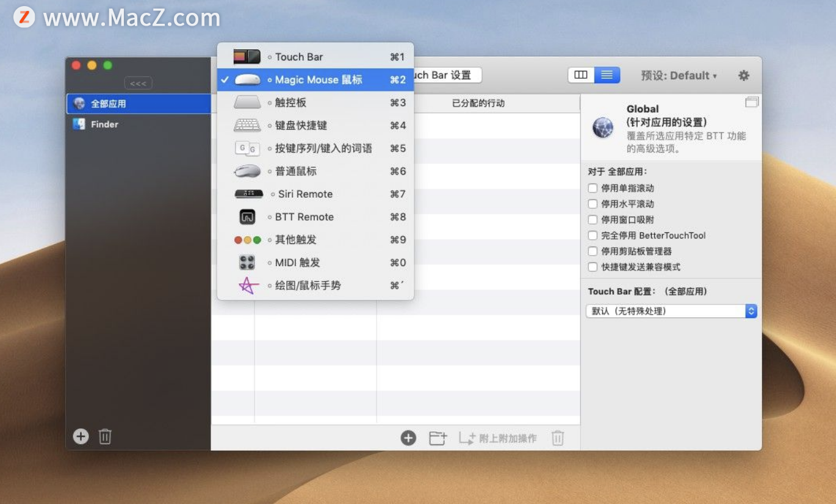This screenshot has width=836, height=504.
Task: Enable 停用水平滚动 checkbox
Action: [x=593, y=204]
